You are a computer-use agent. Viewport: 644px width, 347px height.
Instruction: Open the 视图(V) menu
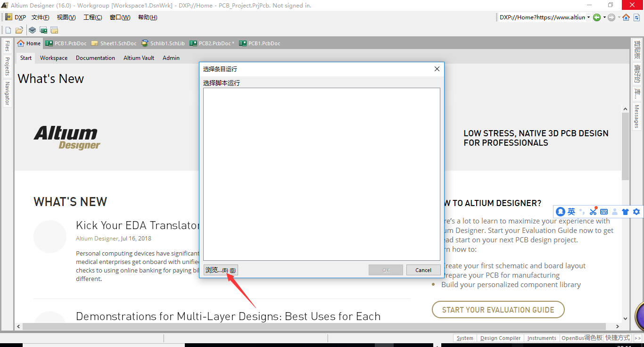[x=66, y=17]
